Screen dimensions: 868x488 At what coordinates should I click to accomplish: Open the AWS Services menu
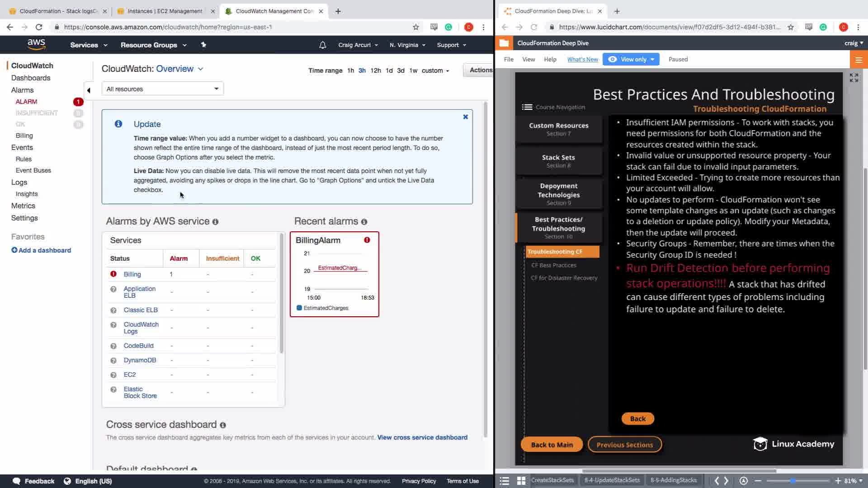click(89, 45)
